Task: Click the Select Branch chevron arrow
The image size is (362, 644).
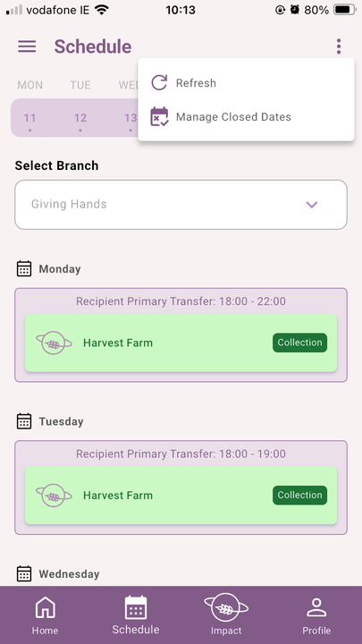Action: click(x=312, y=205)
